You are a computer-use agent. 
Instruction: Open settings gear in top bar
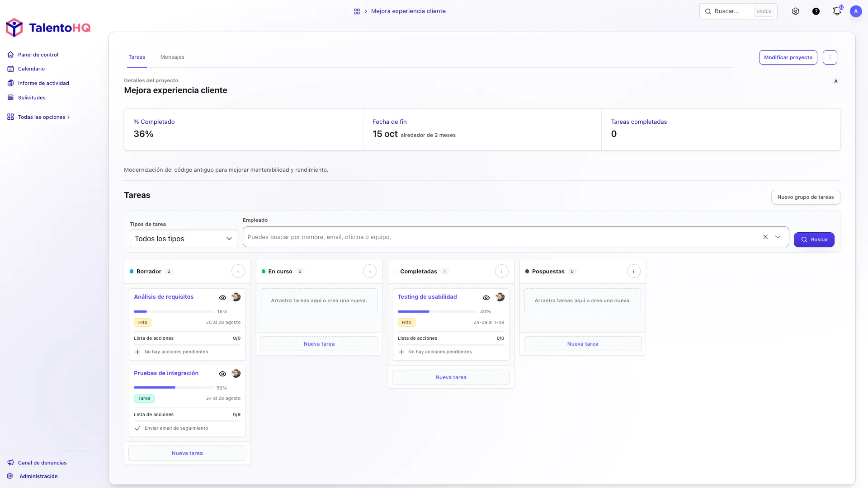(796, 11)
